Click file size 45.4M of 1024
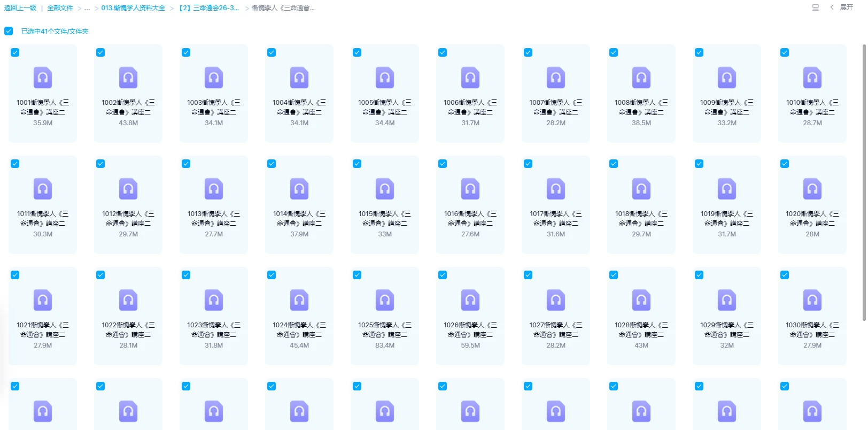The image size is (868, 430). [299, 345]
